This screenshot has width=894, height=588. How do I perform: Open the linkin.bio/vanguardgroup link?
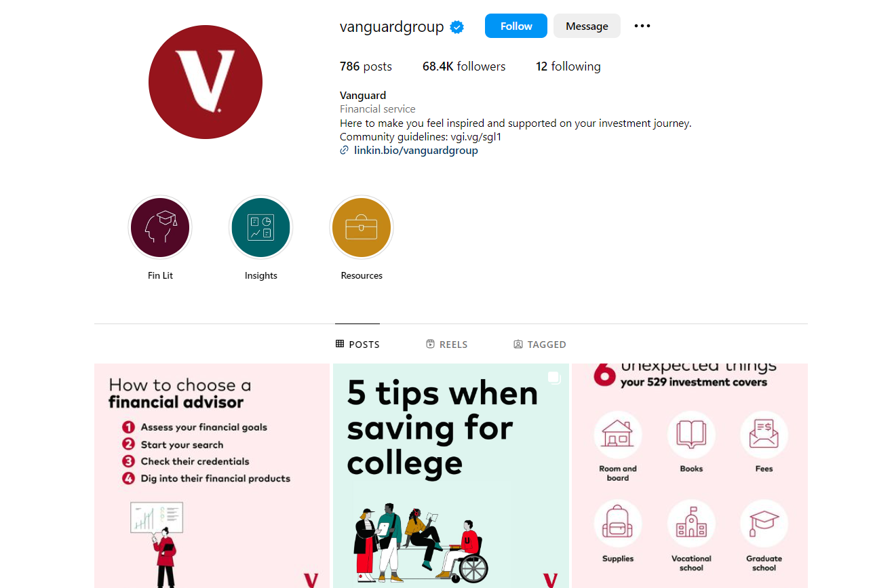pos(416,151)
